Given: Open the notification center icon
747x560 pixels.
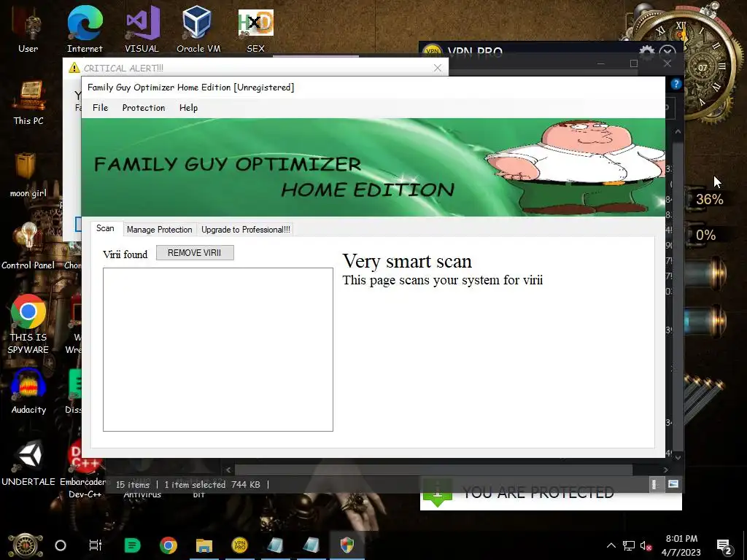Looking at the screenshot, I should [724, 546].
